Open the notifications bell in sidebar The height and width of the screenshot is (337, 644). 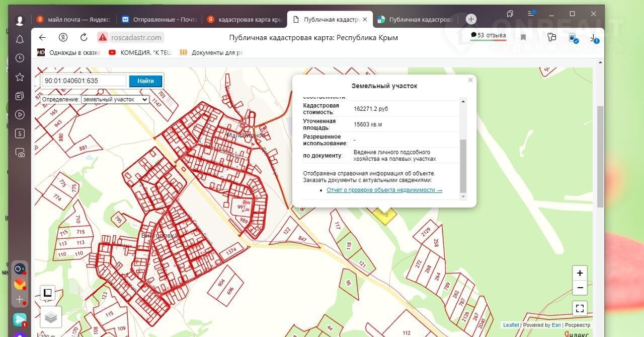point(20,39)
